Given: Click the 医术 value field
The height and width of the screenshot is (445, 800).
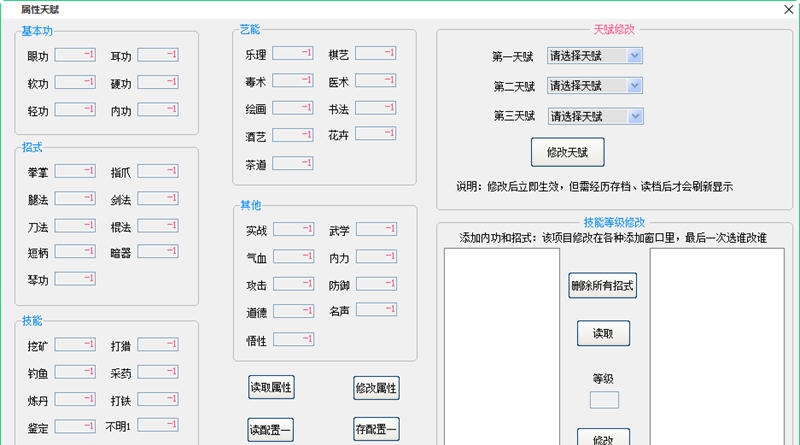Looking at the screenshot, I should point(375,81).
